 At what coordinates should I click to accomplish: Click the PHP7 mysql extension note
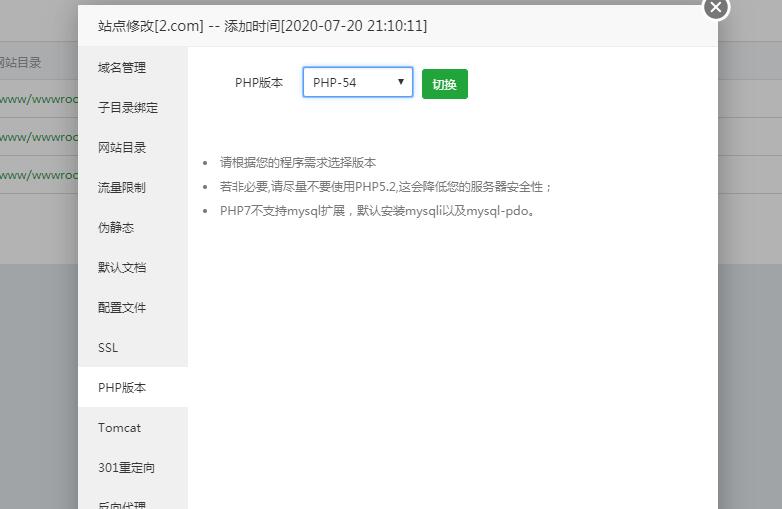(x=378, y=210)
